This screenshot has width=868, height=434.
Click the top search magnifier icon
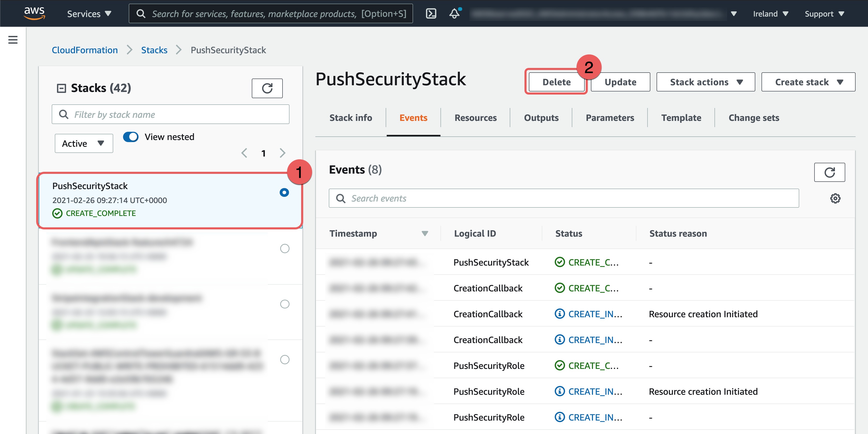141,14
